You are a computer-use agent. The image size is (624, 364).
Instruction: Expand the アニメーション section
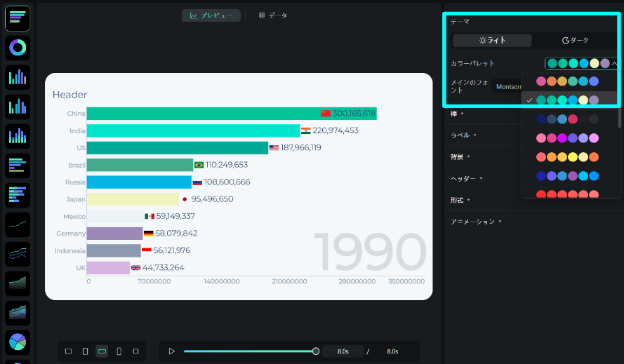[476, 222]
